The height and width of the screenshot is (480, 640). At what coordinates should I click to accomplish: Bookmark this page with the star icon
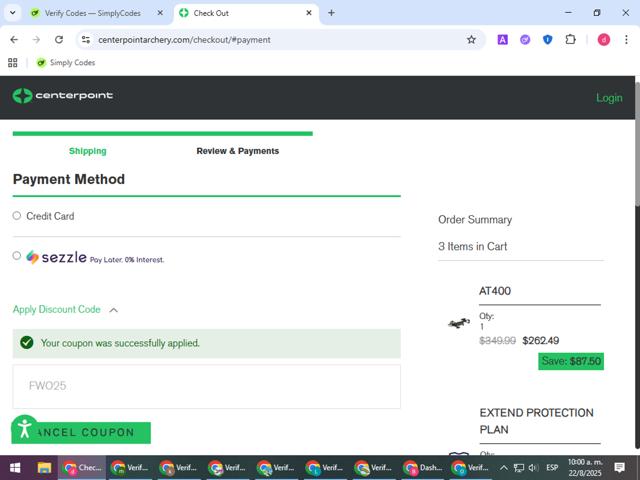471,40
